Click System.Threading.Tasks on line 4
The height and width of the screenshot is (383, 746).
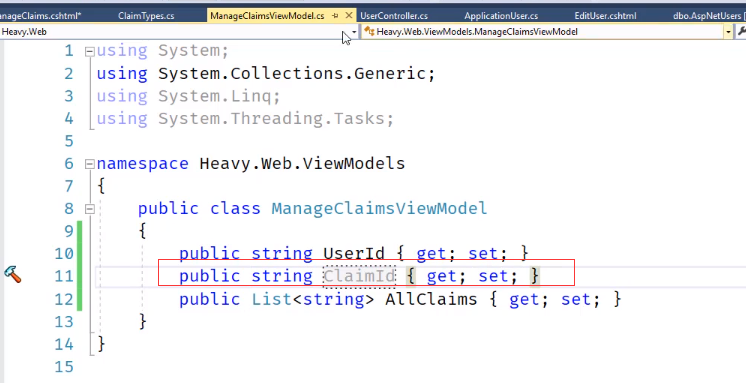(x=272, y=118)
